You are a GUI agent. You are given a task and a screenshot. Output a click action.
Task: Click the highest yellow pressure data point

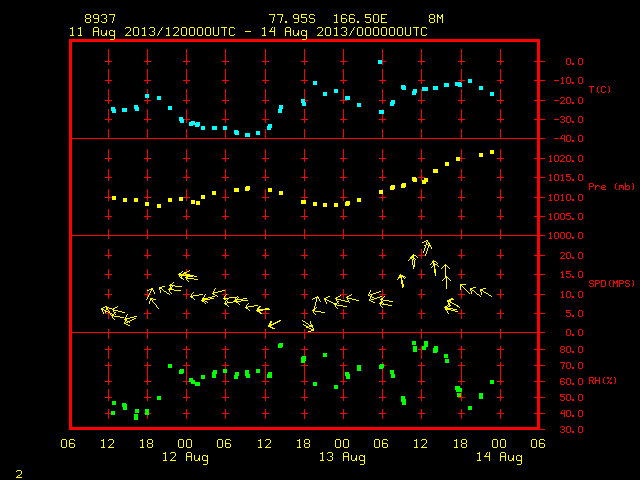(492, 152)
